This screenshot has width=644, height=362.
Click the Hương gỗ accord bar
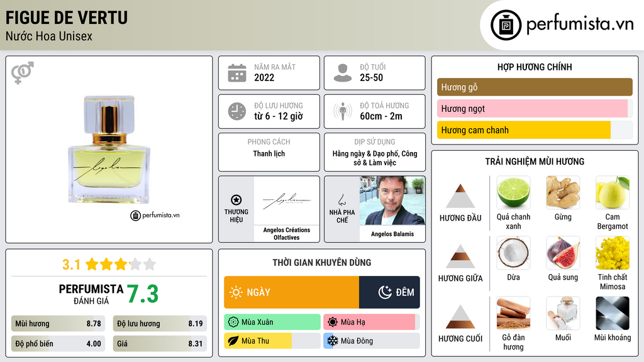tap(535, 87)
